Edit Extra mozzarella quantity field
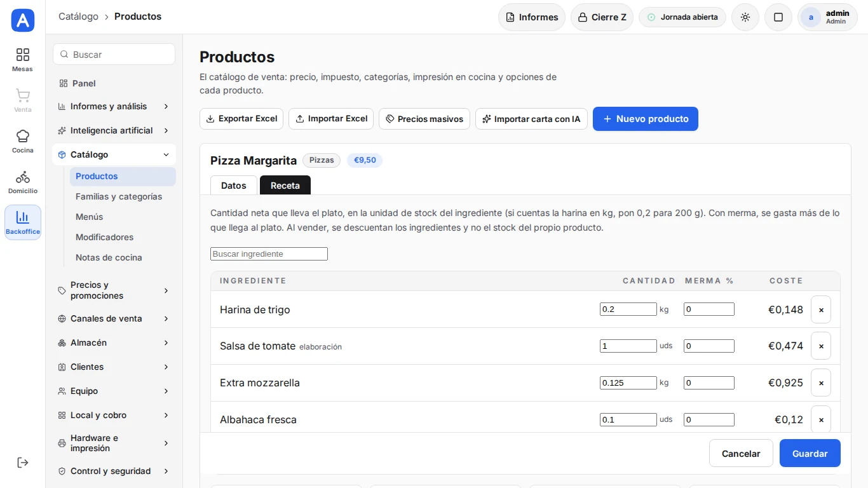 point(628,383)
